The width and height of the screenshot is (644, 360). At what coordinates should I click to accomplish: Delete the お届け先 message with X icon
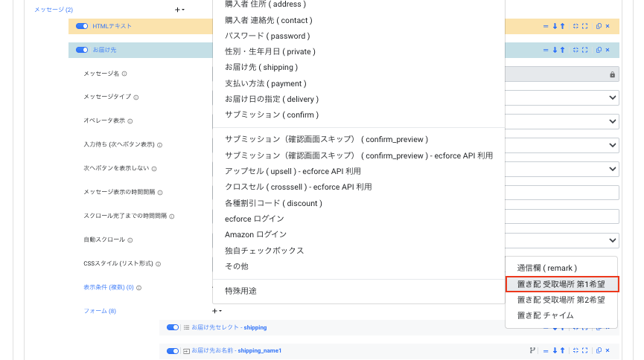tap(607, 50)
